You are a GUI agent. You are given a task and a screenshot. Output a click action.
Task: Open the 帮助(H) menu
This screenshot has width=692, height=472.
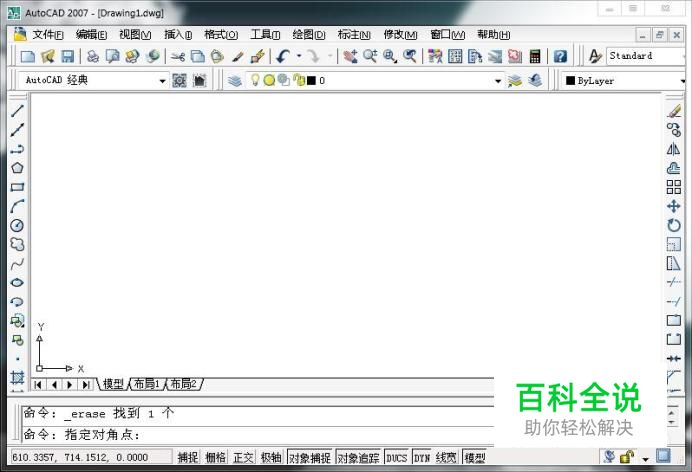coord(493,34)
